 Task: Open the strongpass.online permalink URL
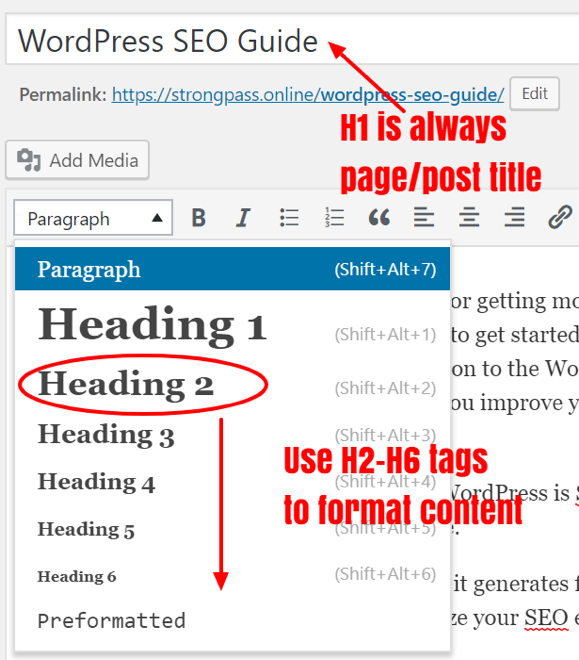(x=308, y=95)
